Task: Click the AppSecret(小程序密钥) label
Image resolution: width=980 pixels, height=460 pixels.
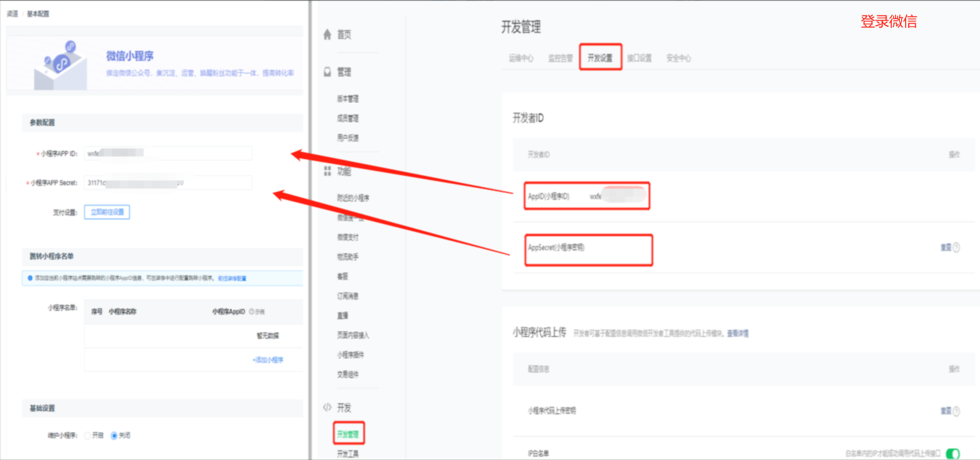Action: [x=556, y=247]
